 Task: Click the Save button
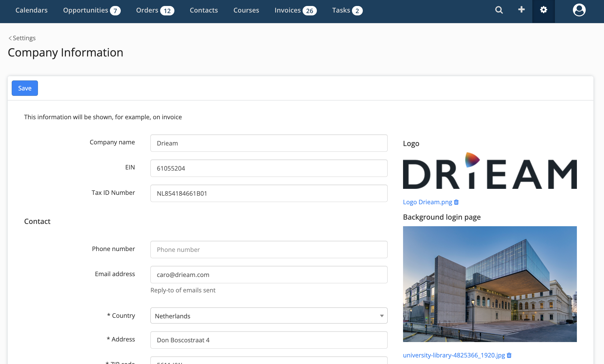(x=25, y=88)
